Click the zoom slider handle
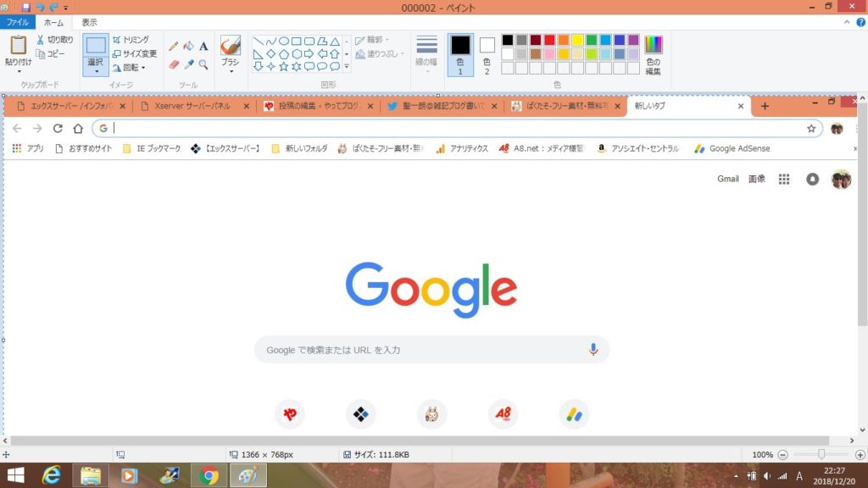The image size is (868, 488). [821, 454]
